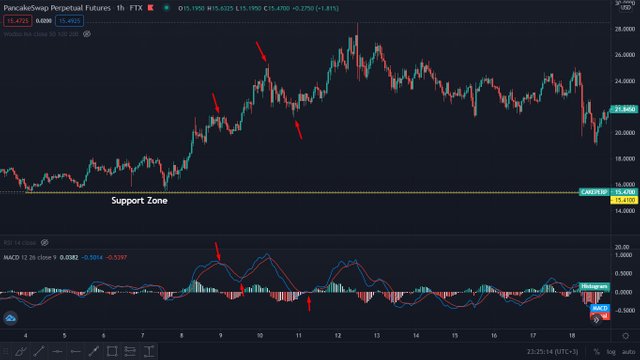This screenshot has width=640, height=360.
Task: Click the green market status dot
Action: tap(166, 8)
